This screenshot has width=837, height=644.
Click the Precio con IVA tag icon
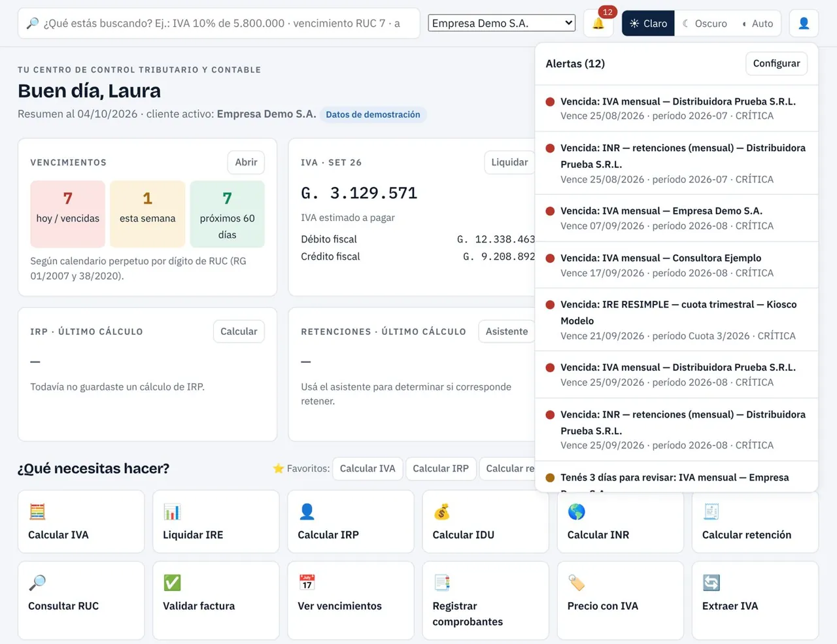(576, 583)
